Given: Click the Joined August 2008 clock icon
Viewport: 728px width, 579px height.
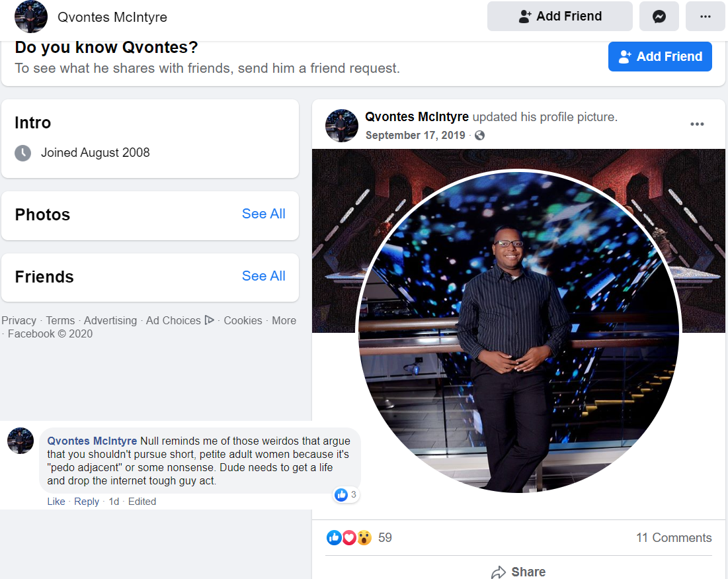Looking at the screenshot, I should coord(22,153).
